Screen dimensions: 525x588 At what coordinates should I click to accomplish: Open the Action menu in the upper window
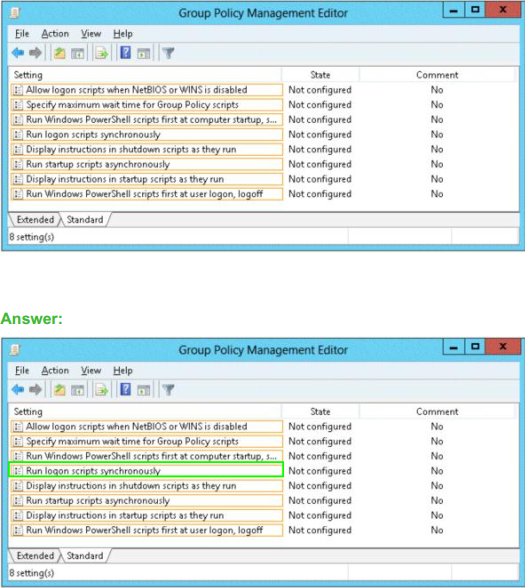(x=55, y=34)
